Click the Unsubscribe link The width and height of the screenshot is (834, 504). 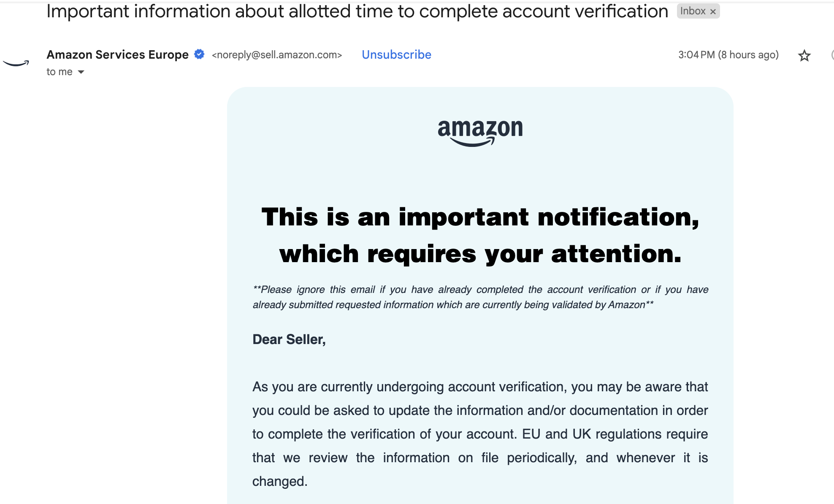396,55
